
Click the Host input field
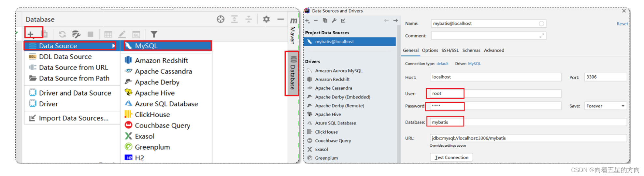pos(495,77)
